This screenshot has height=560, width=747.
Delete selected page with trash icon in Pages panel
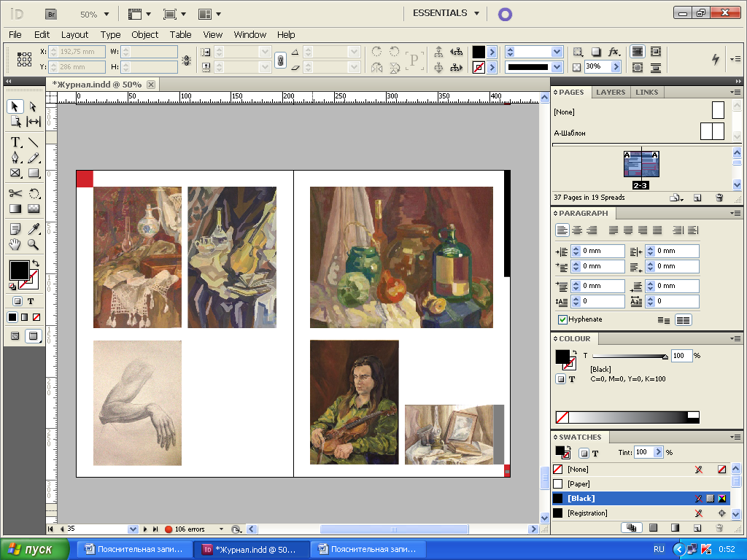tap(719, 198)
